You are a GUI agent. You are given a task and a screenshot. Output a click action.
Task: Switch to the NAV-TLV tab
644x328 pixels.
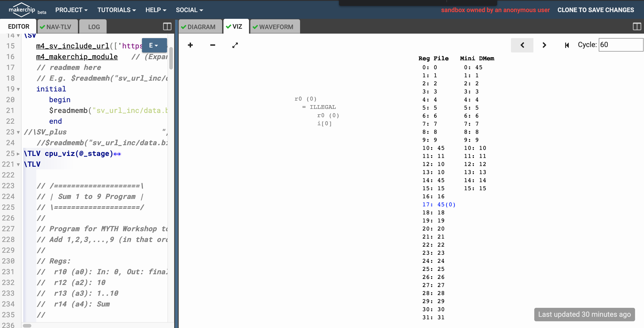[58, 26]
